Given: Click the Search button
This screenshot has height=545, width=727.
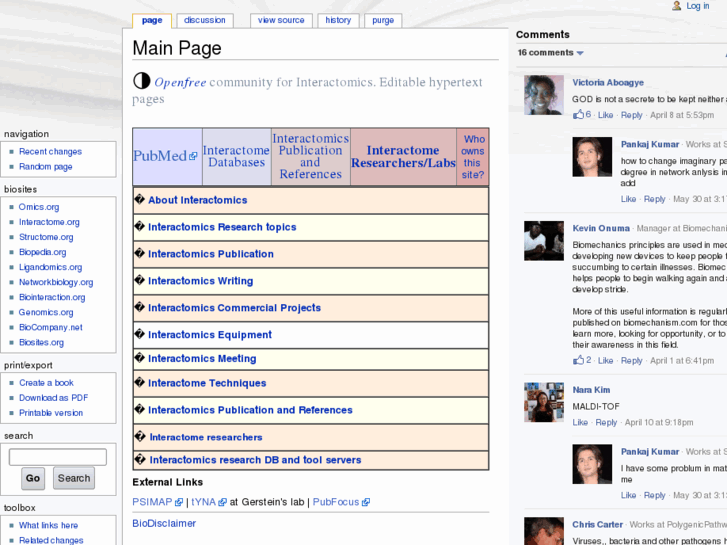Looking at the screenshot, I should (74, 478).
